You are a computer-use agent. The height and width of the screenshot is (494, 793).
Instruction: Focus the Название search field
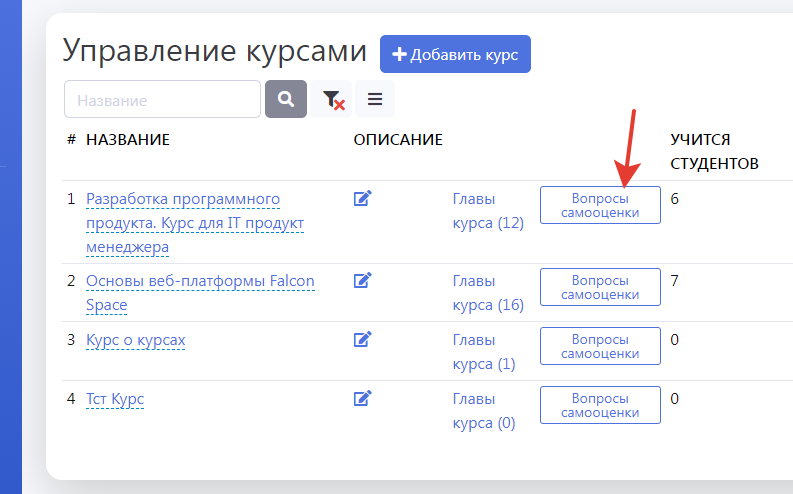click(162, 99)
